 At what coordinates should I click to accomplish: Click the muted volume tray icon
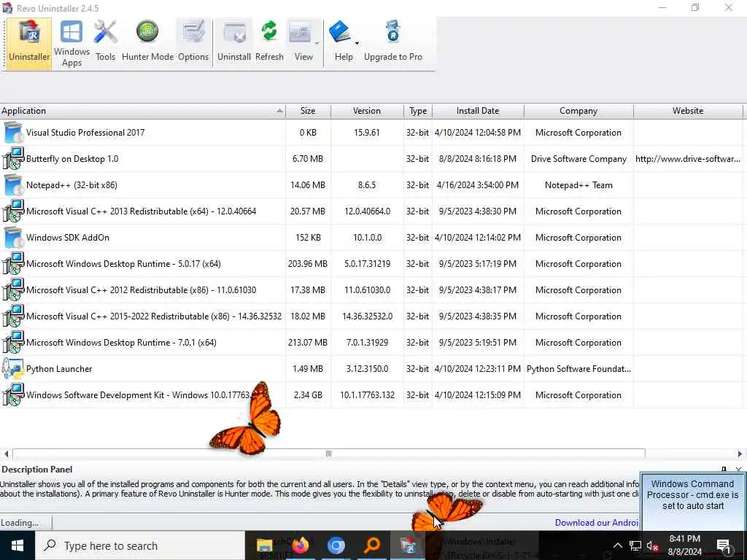pos(652,545)
